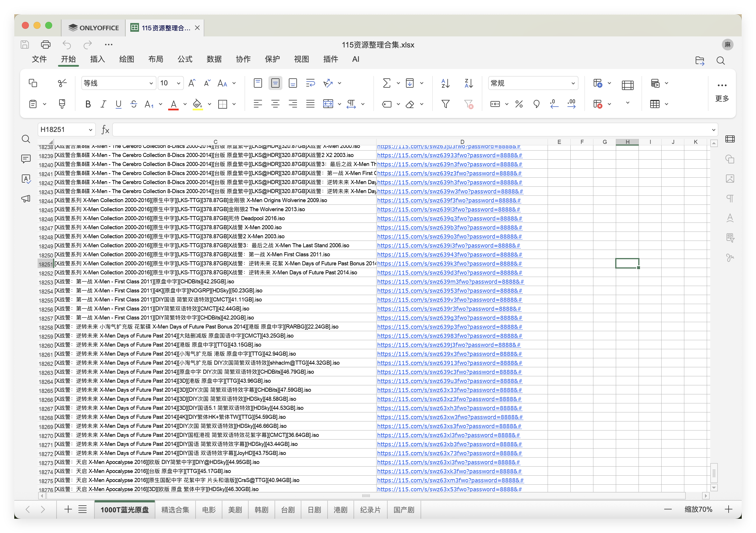The image size is (756, 533).
Task: Open the font size dropdown
Action: [178, 83]
